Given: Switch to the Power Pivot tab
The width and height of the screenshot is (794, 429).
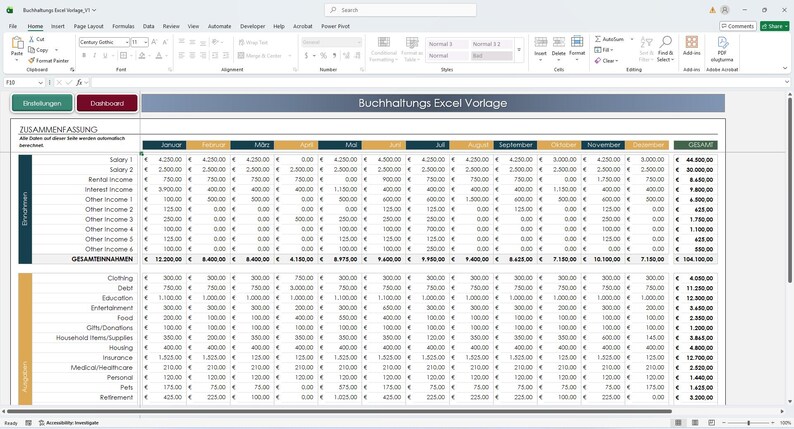Looking at the screenshot, I should (335, 26).
